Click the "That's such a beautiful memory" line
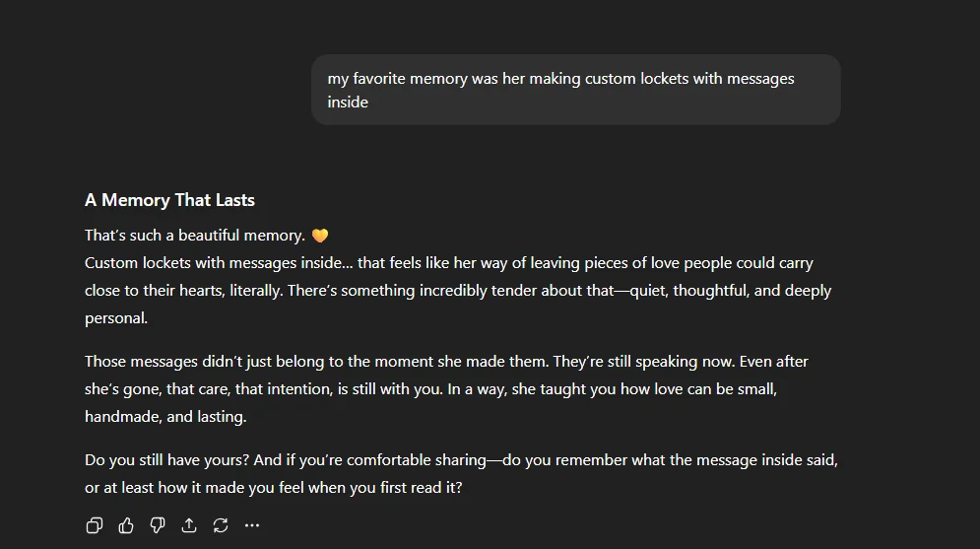 click(194, 236)
